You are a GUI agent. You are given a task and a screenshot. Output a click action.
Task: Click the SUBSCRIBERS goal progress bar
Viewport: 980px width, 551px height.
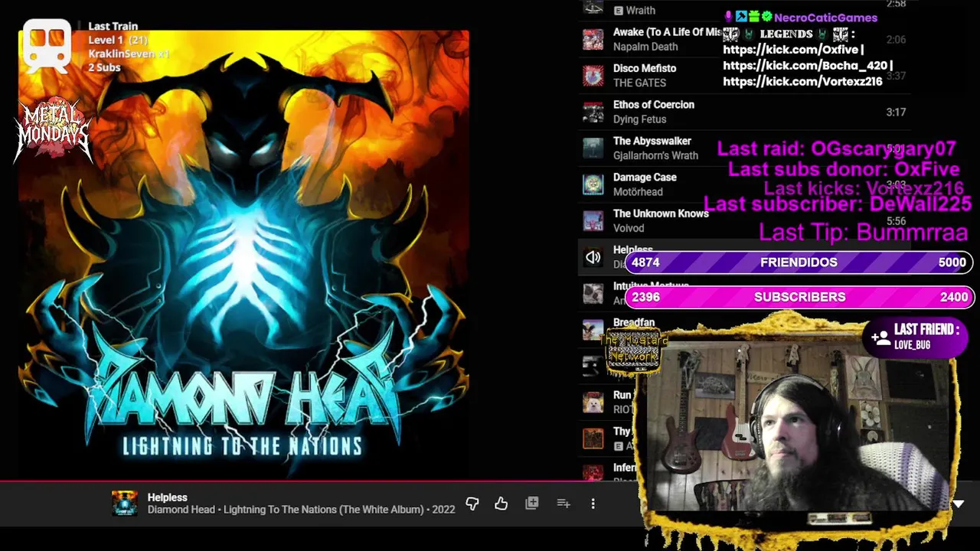pos(799,297)
